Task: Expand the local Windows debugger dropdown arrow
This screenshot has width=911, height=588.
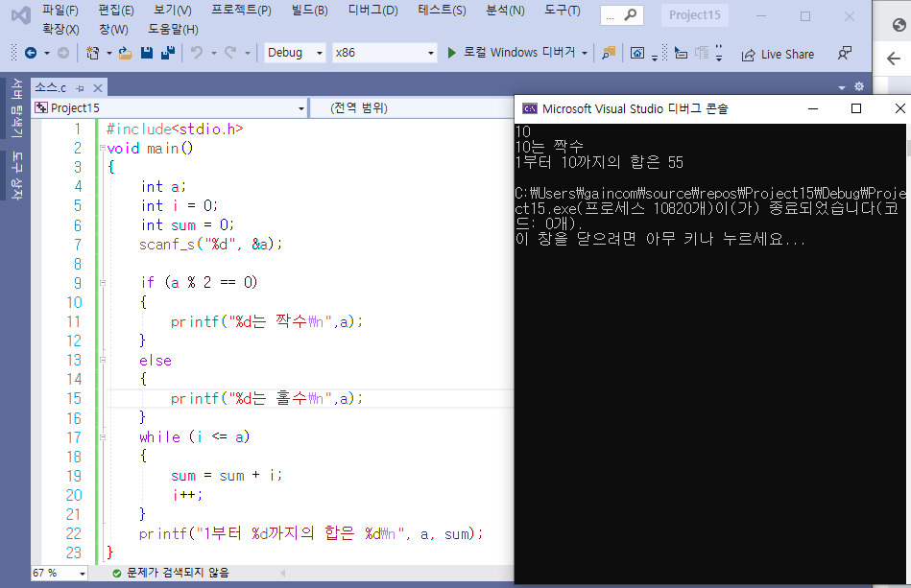Action: 585,54
